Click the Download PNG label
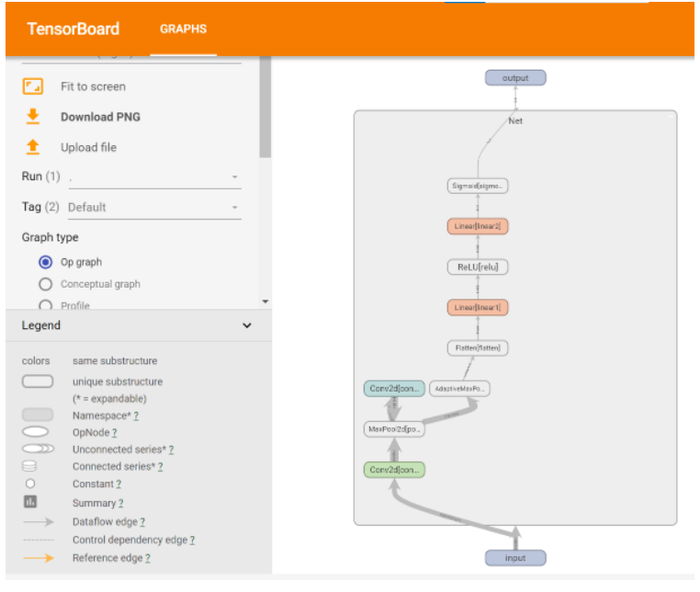 [100, 117]
